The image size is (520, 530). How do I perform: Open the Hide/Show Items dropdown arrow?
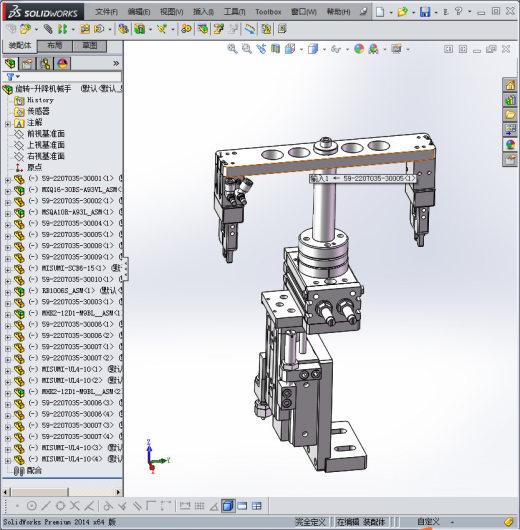[x=347, y=50]
